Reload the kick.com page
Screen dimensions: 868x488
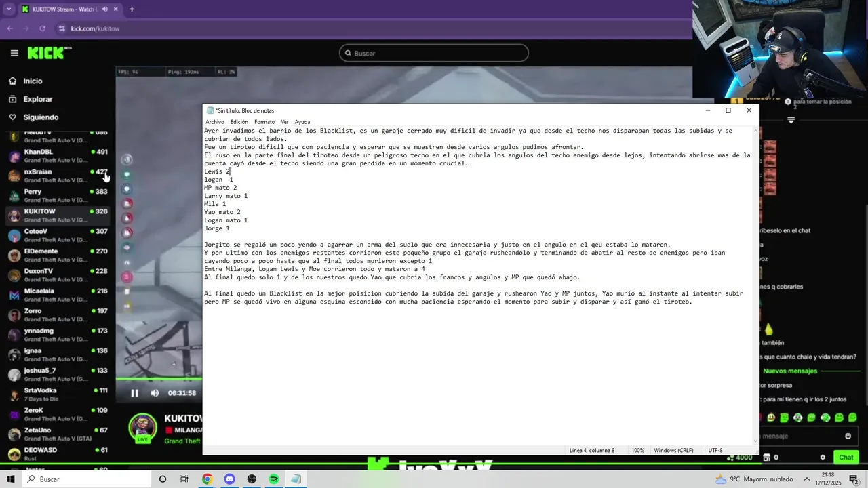pyautogui.click(x=42, y=28)
